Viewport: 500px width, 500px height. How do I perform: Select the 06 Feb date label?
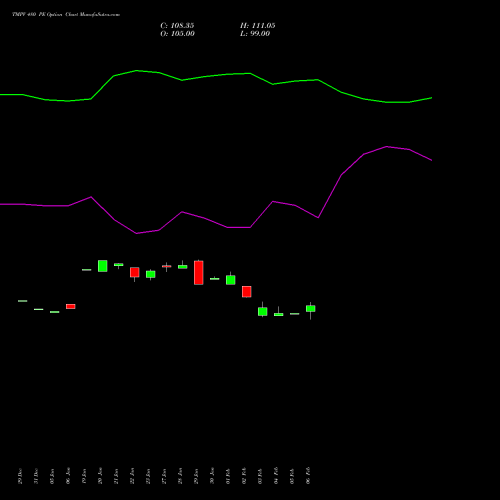pyautogui.click(x=308, y=476)
